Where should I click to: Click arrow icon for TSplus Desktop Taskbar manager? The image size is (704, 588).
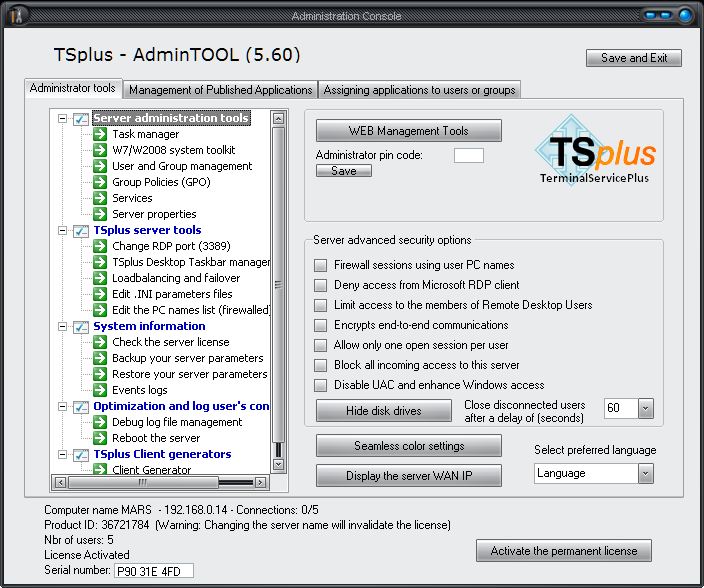tap(100, 262)
